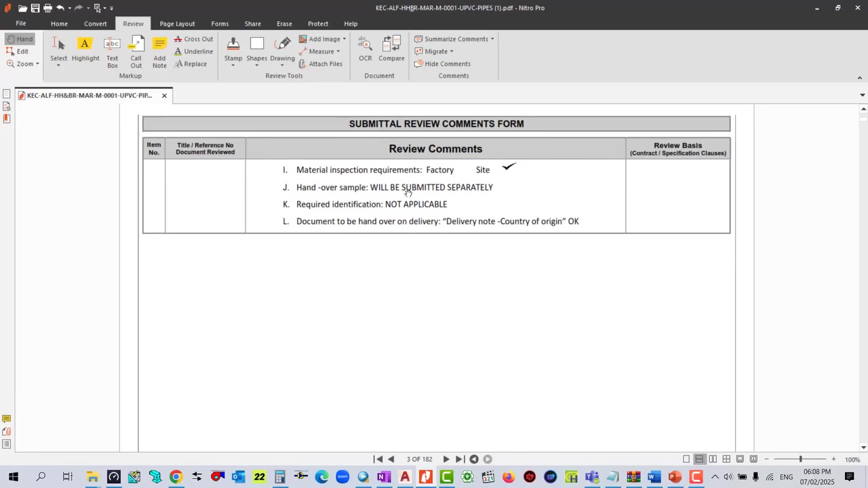Image resolution: width=868 pixels, height=488 pixels.
Task: Switch to the Home ribbon tab
Action: click(x=59, y=24)
